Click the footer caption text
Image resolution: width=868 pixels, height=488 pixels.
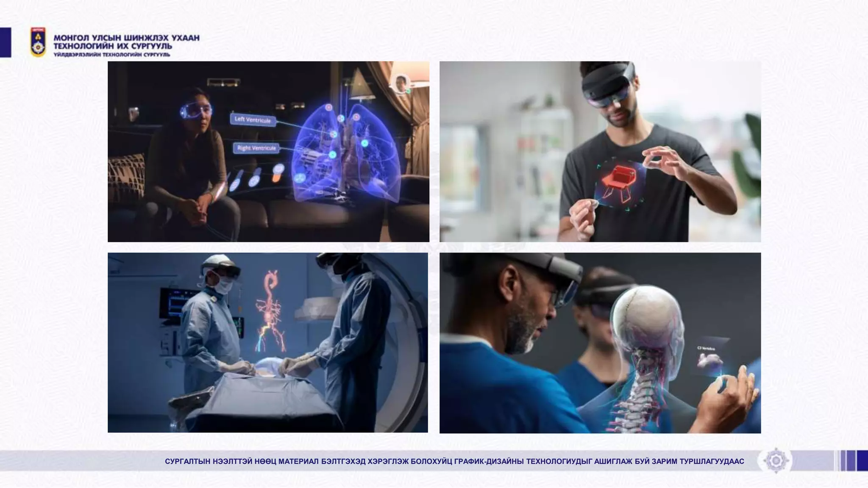[x=454, y=461]
